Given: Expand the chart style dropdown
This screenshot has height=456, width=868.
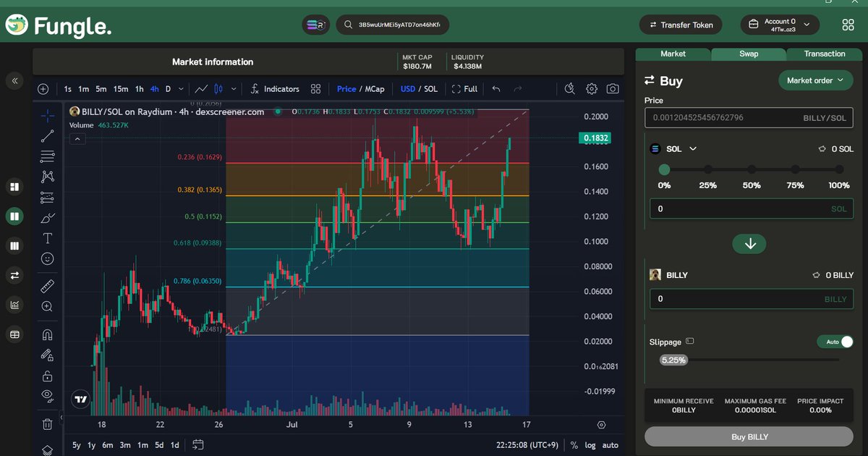Looking at the screenshot, I should click(x=234, y=89).
